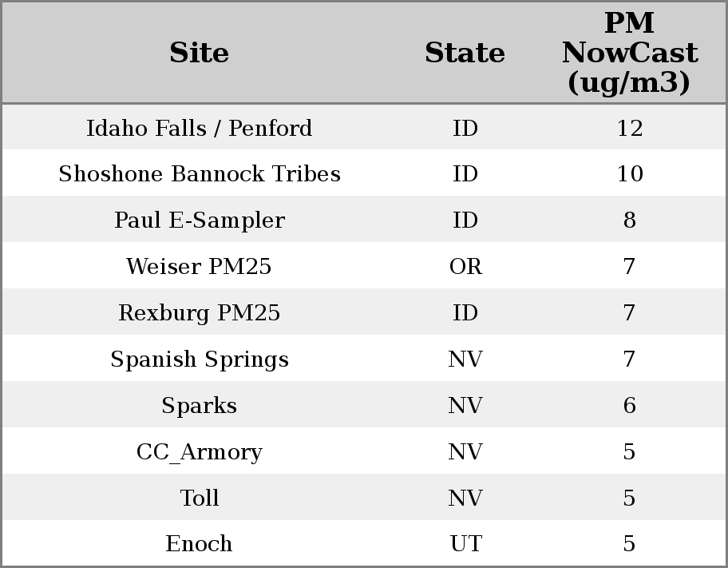The image size is (728, 568).
Task: Click the Toll site name
Action: [x=200, y=498]
